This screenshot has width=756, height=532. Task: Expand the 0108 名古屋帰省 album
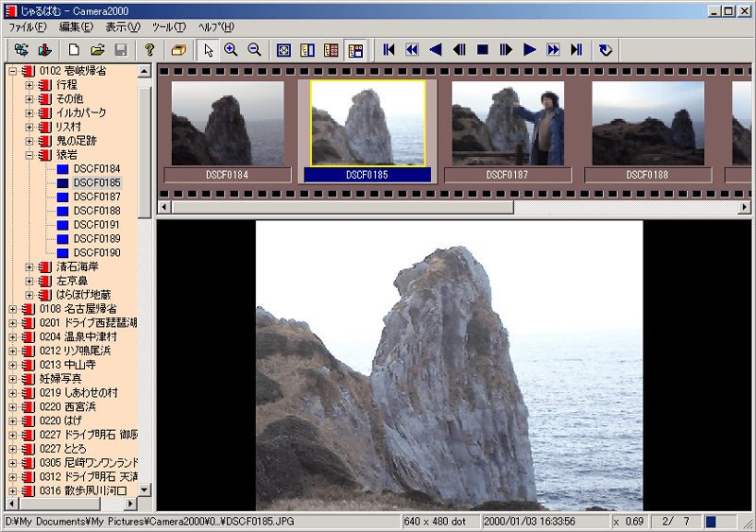12,309
